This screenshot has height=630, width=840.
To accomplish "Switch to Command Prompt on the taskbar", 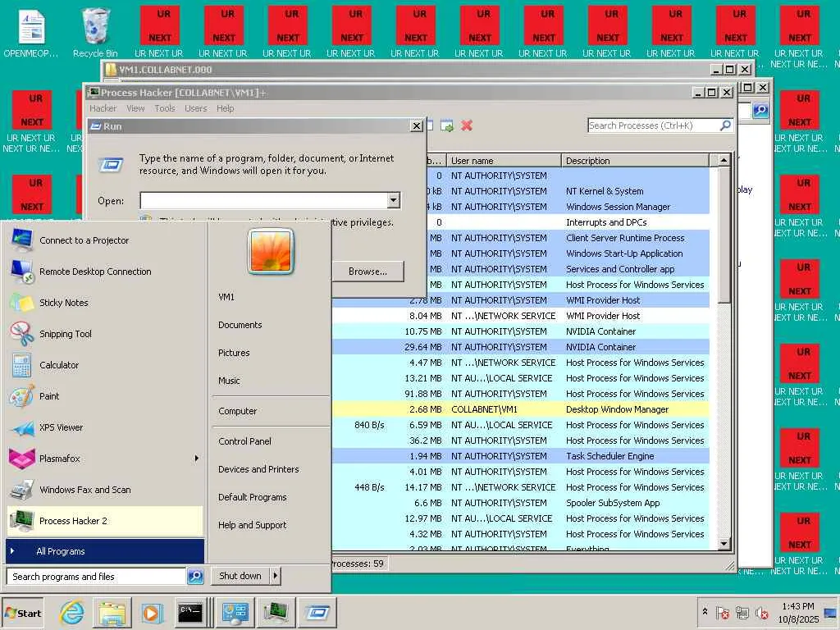I will click(x=190, y=613).
